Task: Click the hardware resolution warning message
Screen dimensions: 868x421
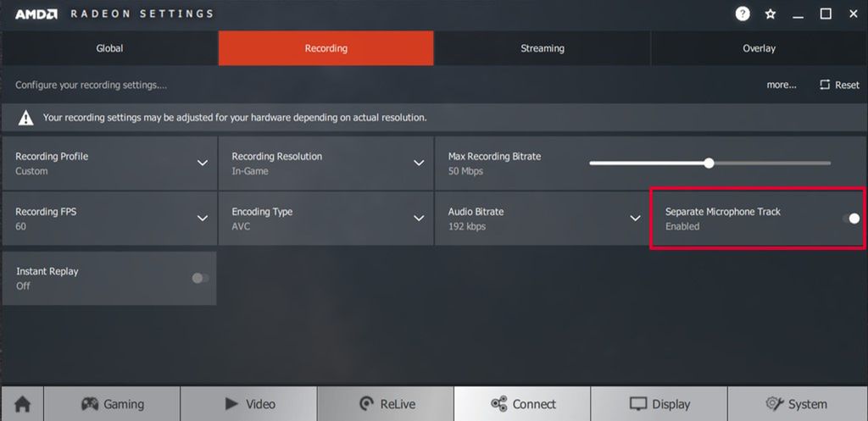Action: pos(235,118)
